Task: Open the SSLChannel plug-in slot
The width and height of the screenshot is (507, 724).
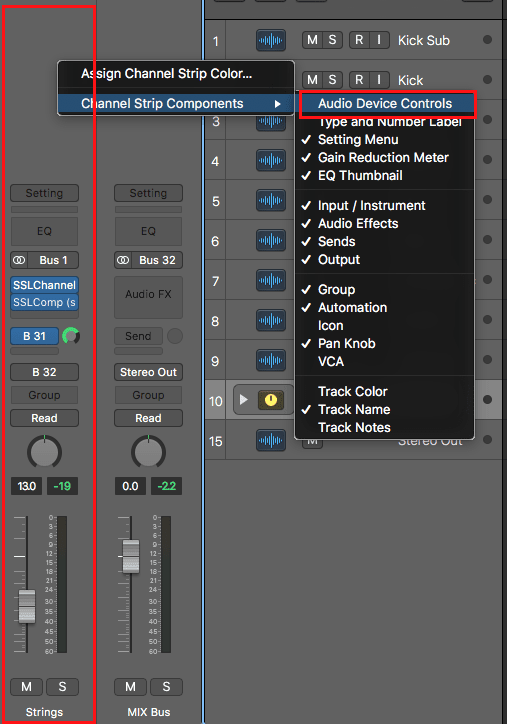Action: click(x=44, y=285)
